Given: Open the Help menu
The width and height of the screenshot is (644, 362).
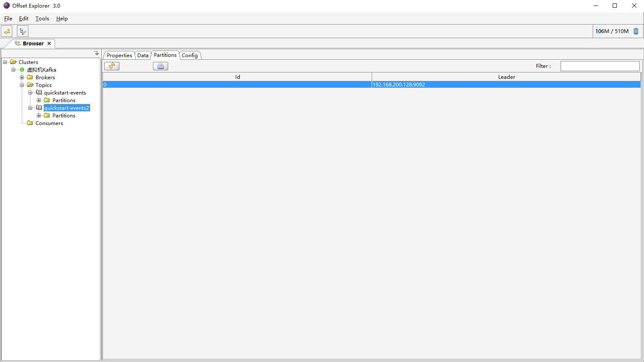Looking at the screenshot, I should point(62,19).
